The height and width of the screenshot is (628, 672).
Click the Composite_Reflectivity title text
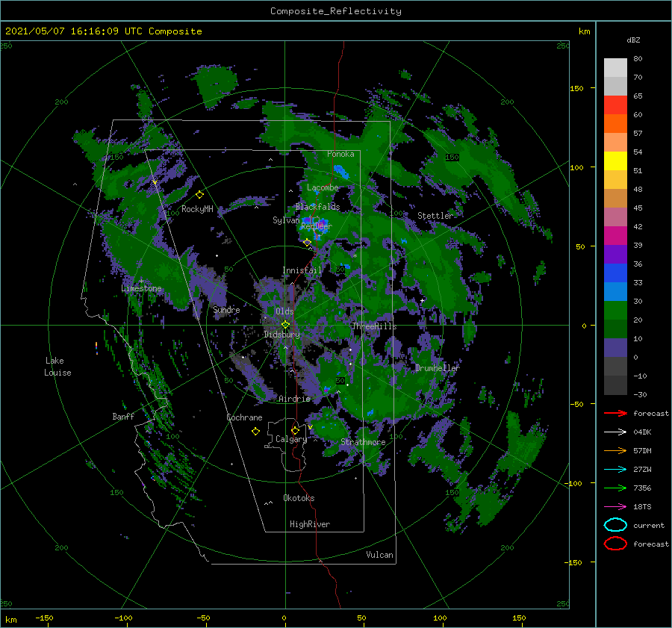335,11
